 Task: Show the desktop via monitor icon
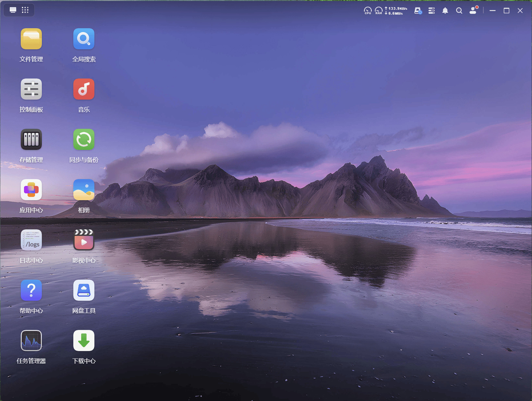tap(13, 10)
